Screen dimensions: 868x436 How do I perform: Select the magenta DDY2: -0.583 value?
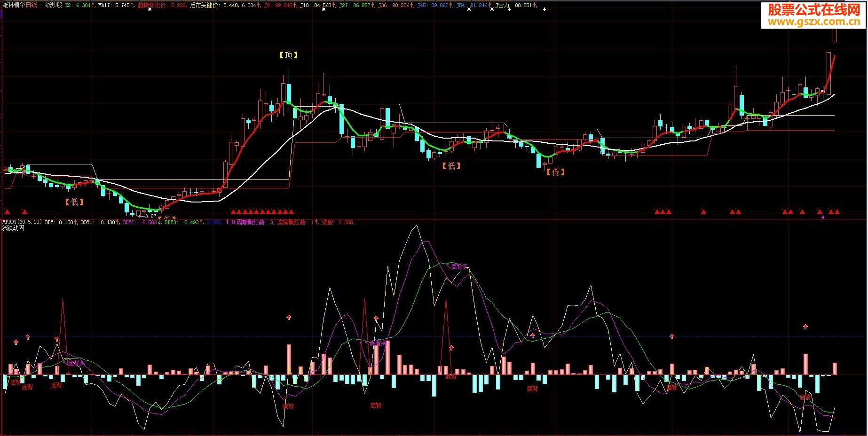pos(140,222)
